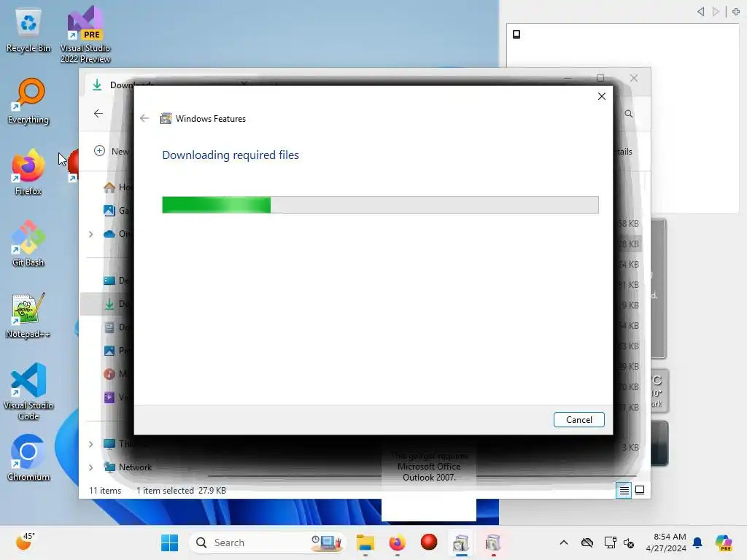
Task: Click the 11 items status text
Action: 105,491
